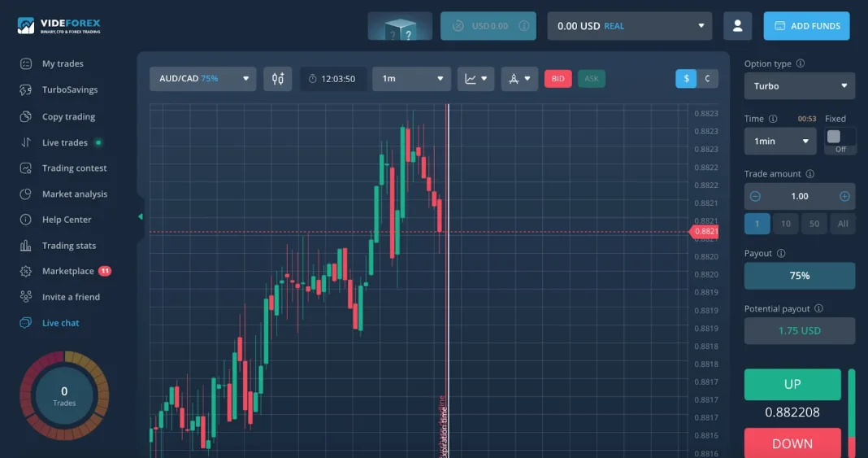Expand the 1m timeframe dropdown
Viewport: 868px width, 458px height.
coord(412,79)
